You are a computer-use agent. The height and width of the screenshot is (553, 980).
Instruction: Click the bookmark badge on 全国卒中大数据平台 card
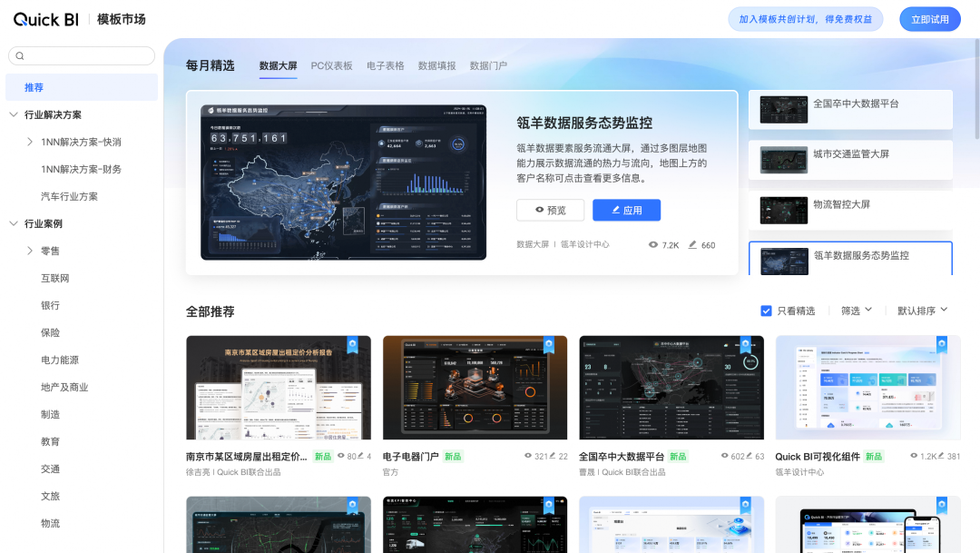pos(745,345)
